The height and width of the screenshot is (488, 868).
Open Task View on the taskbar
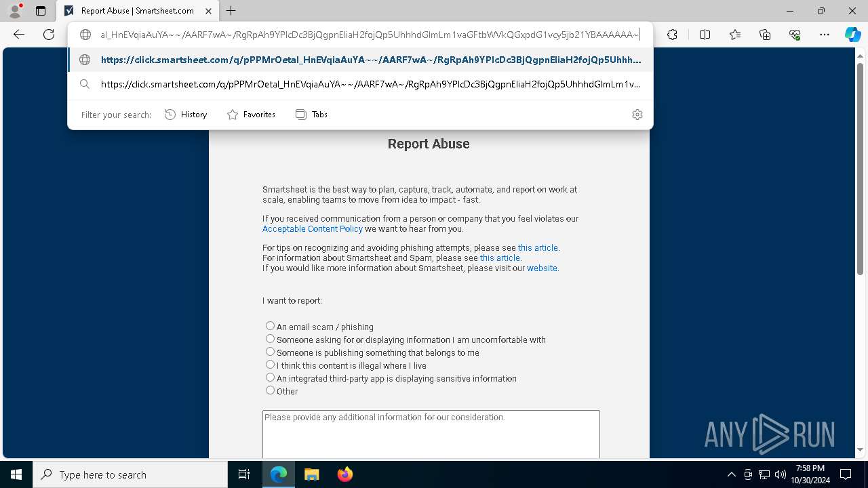click(244, 474)
